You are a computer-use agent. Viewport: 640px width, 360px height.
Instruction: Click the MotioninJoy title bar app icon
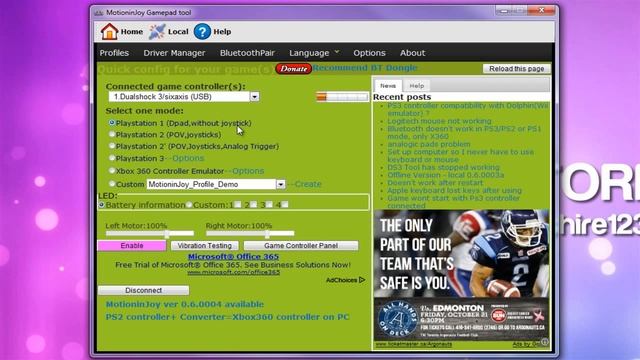(99, 13)
